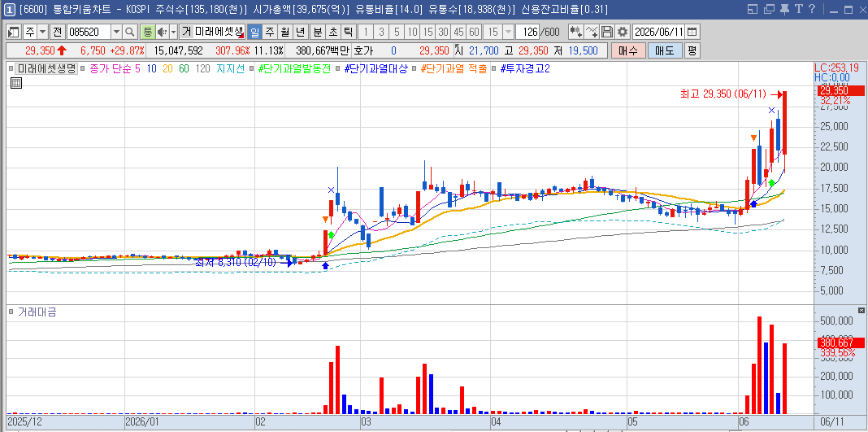Click the duplicate window icon in title bar
This screenshot has width=868, height=432.
[768, 9]
